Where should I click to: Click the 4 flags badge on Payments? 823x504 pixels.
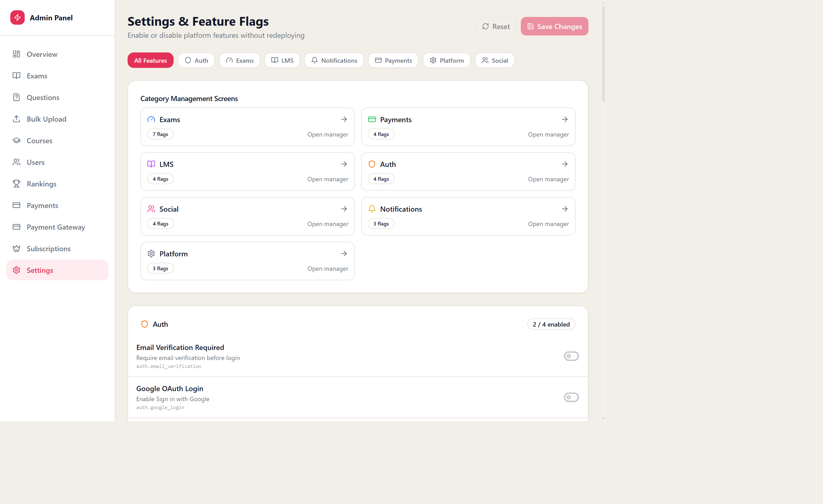pos(381,134)
